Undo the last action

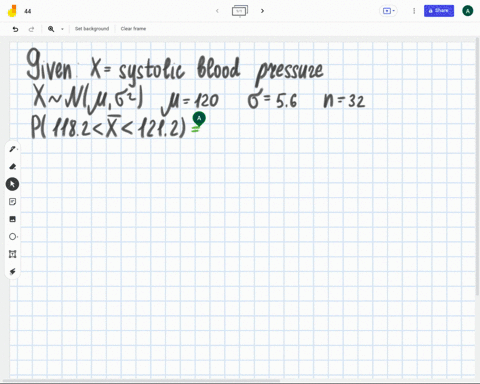coord(15,29)
